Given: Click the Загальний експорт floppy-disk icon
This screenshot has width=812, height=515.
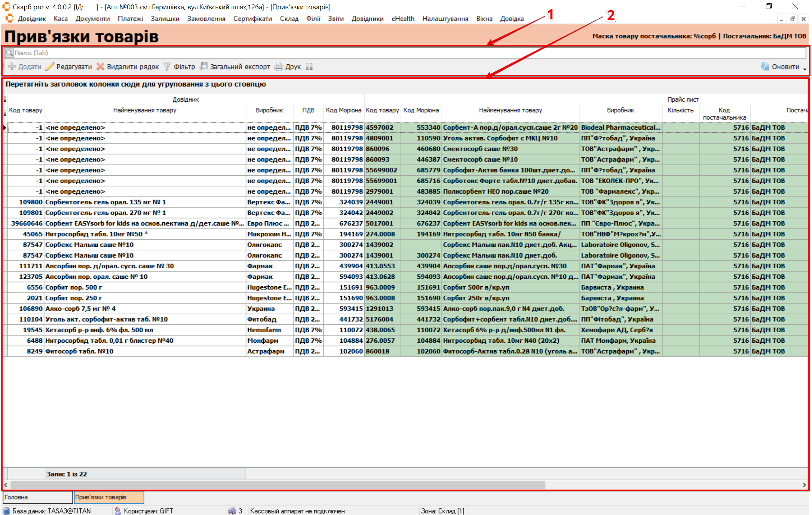Looking at the screenshot, I should pyautogui.click(x=203, y=66).
